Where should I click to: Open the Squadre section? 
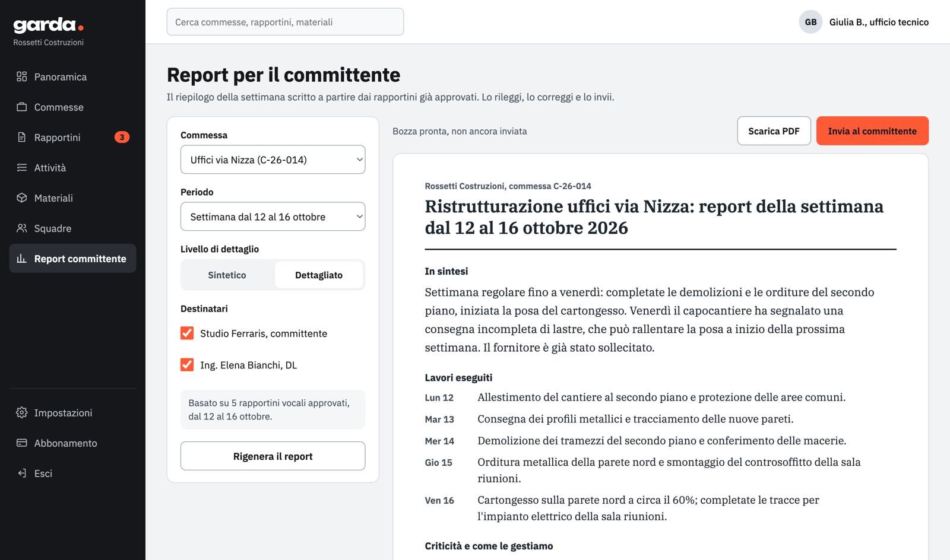click(x=72, y=228)
